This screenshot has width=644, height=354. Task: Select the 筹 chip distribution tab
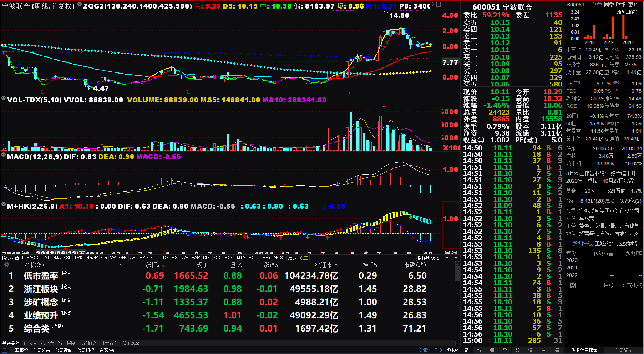coord(557,350)
